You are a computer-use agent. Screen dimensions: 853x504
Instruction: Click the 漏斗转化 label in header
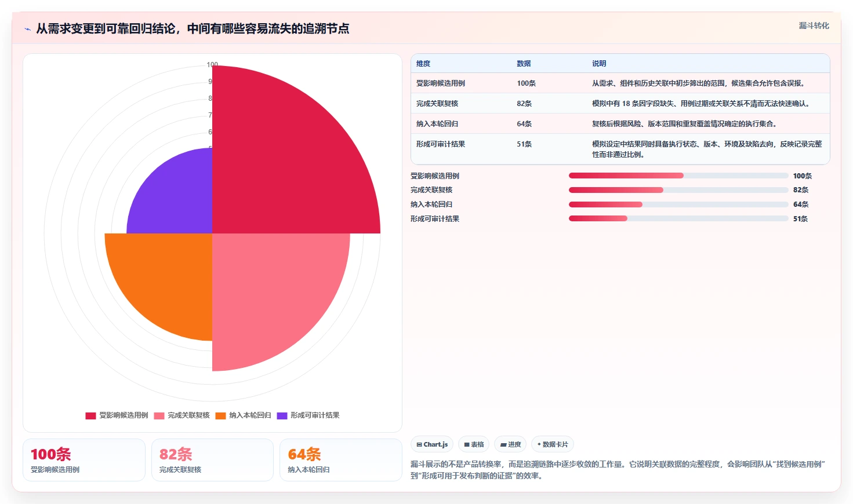pos(814,25)
